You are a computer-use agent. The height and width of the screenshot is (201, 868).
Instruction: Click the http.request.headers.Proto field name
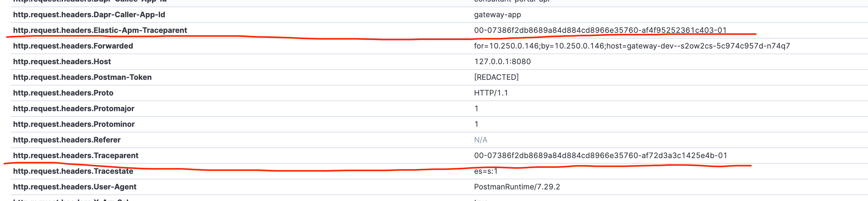63,93
